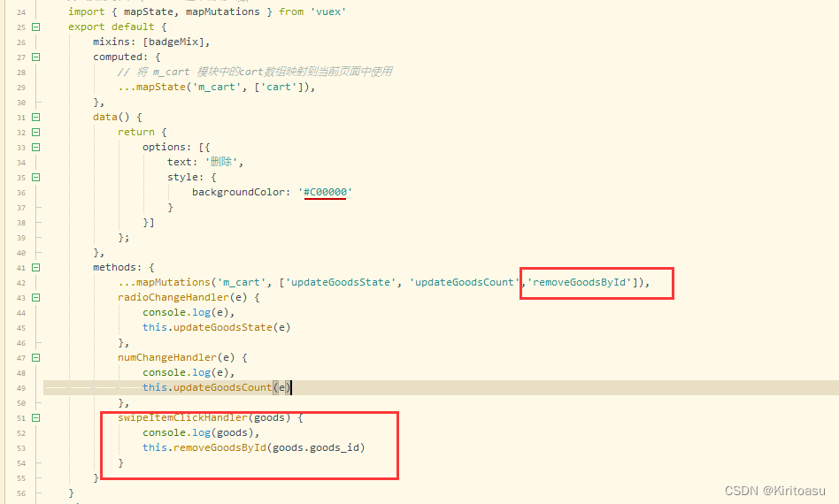Viewport: 839px width, 504px height.
Task: Click the 'vuex' string on line 24
Action: [x=328, y=11]
